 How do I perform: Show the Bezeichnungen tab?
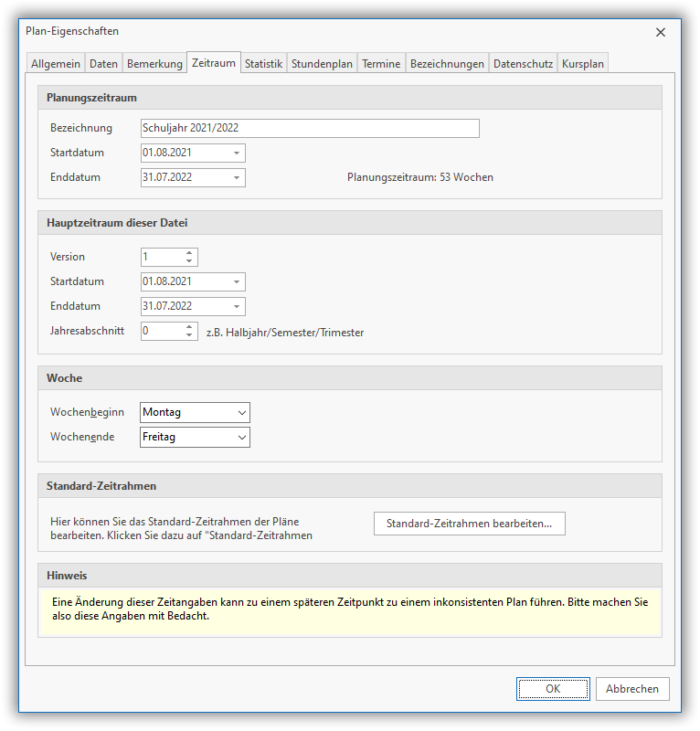pos(447,64)
